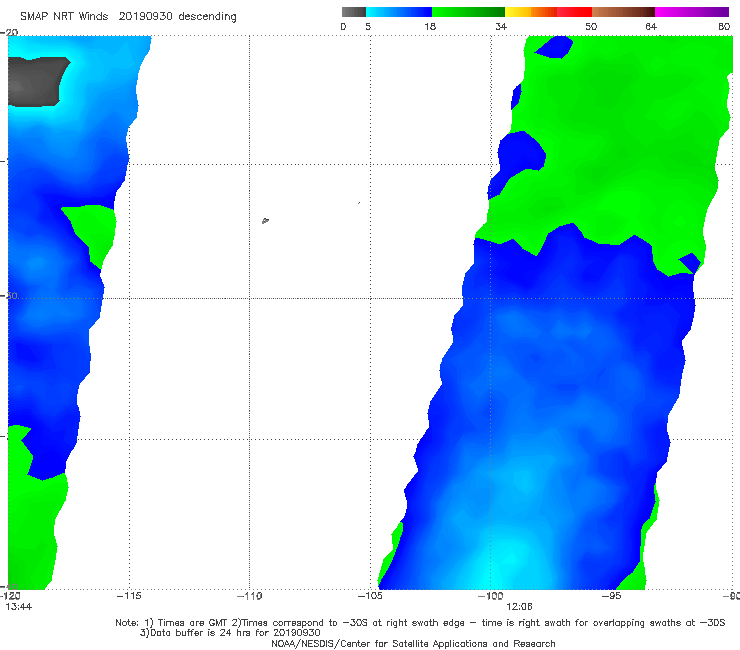Click the note '3)Data buffer is 24 hrs'
The image size is (740, 650).
click(230, 633)
